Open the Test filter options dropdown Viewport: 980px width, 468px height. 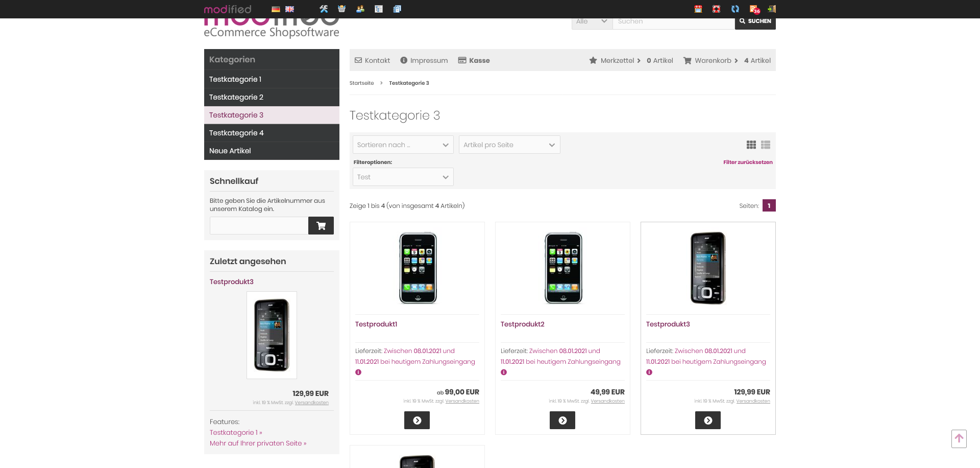403,177
